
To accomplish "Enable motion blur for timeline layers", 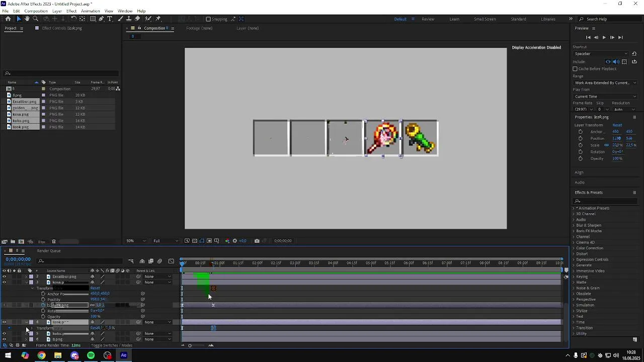I will tap(159, 261).
